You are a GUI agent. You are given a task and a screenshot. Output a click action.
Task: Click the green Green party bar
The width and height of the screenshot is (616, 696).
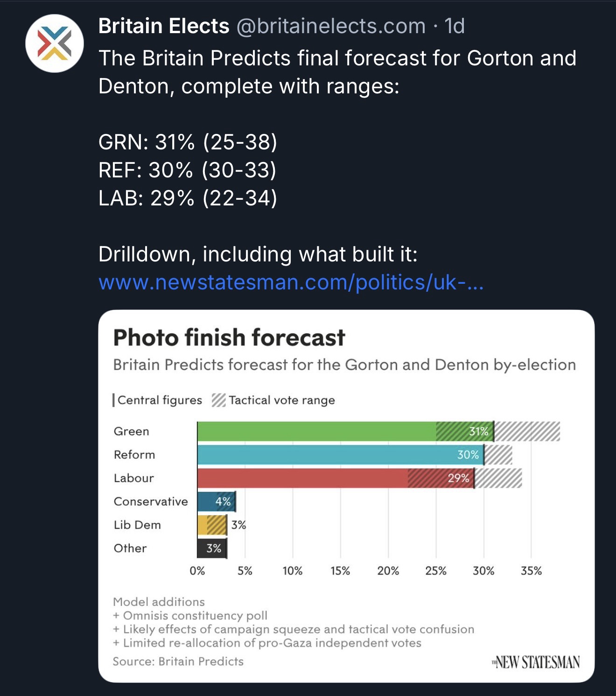click(317, 431)
